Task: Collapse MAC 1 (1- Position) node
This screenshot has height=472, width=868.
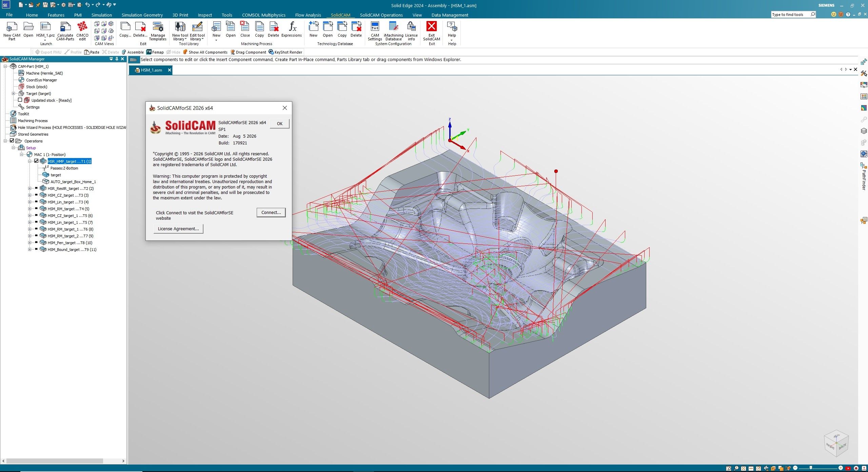Action: click(21, 154)
